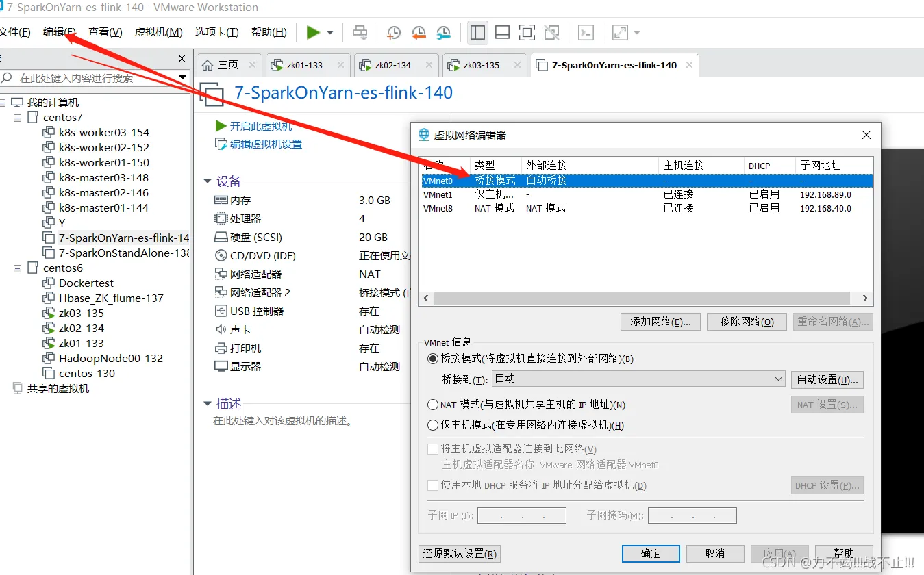Image resolution: width=924 pixels, height=575 pixels.
Task: Open the library search dropdown arrow
Action: [x=182, y=77]
